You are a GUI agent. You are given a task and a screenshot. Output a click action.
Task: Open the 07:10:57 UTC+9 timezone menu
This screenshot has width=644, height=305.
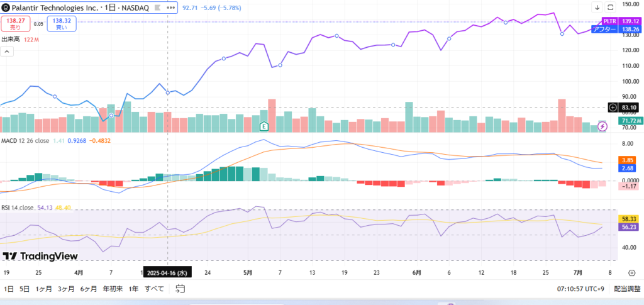580,289
